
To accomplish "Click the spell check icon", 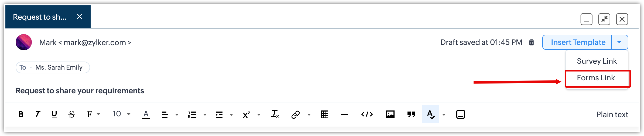I will click(431, 114).
